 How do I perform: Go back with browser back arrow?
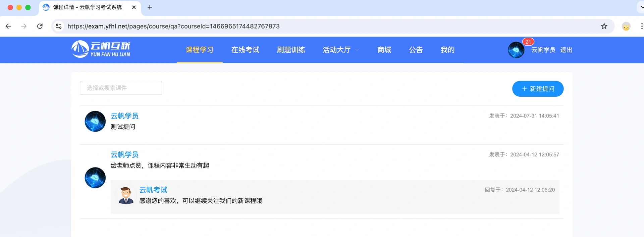[8, 26]
